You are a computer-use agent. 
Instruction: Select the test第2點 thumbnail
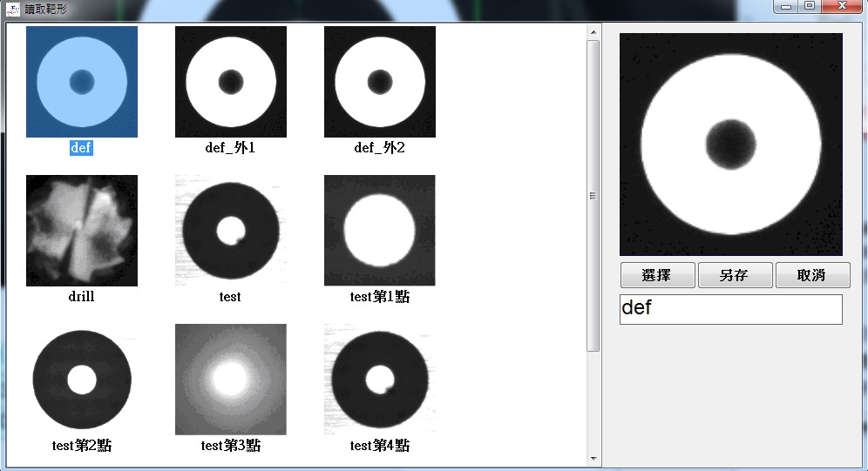click(x=82, y=380)
